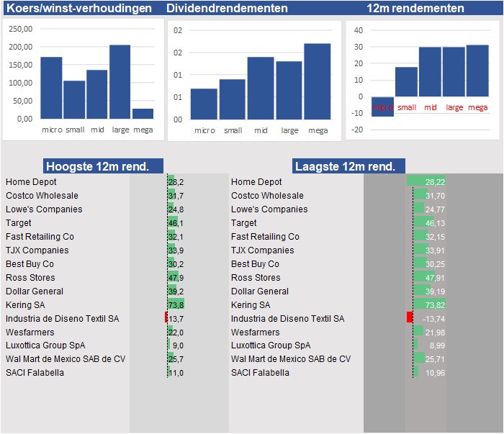Select Lowe's Companies in Hoogste list
504x434 pixels.
point(44,209)
